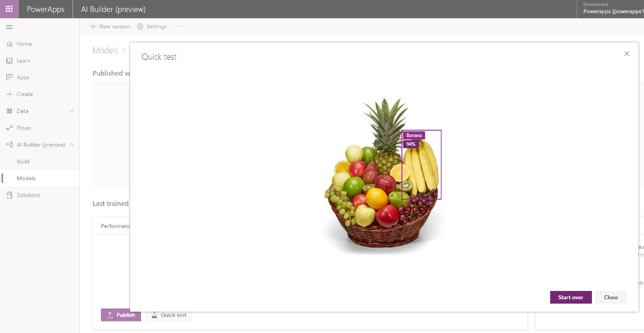Click the Start over button
Image resolution: width=644 pixels, height=333 pixels.
[x=571, y=297]
